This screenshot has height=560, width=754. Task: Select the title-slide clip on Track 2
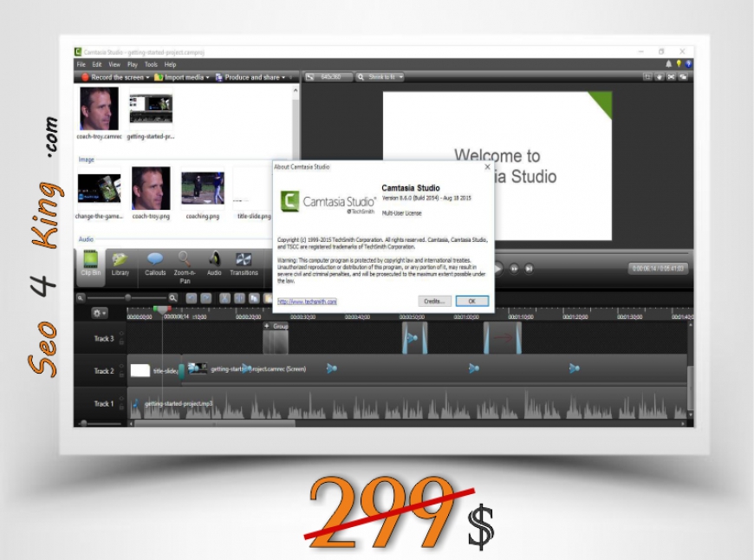pyautogui.click(x=154, y=370)
